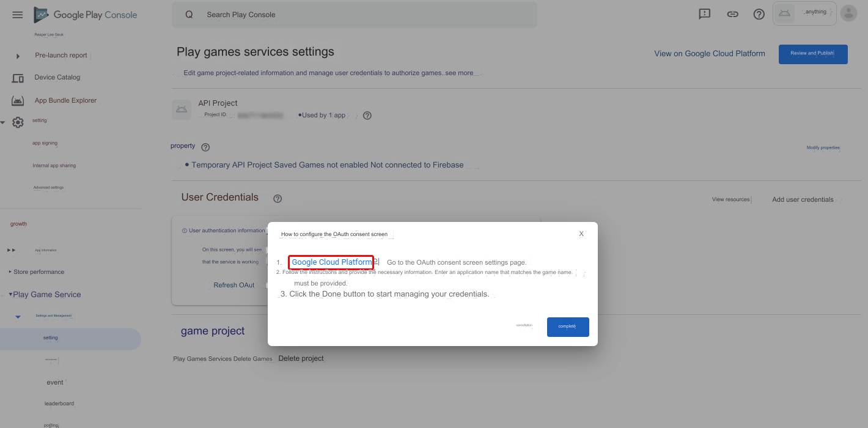Screen dimensions: 868x428
Task: Click the API Project android icon
Action: tap(182, 109)
